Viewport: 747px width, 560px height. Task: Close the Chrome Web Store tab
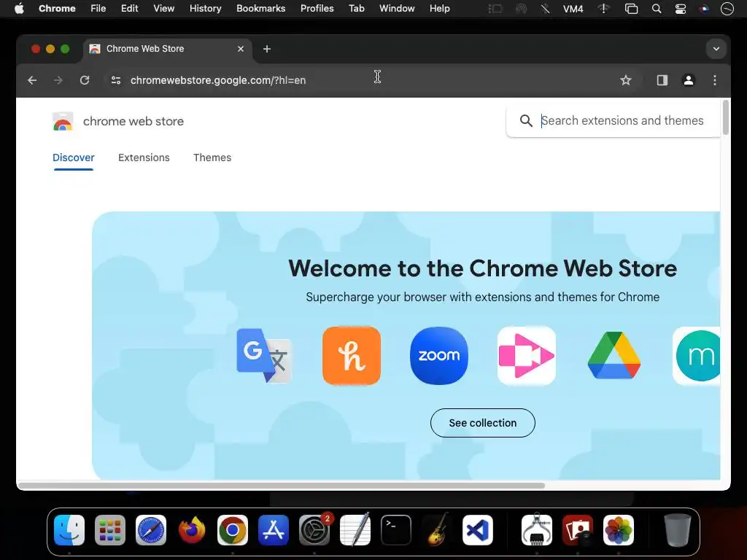[241, 49]
